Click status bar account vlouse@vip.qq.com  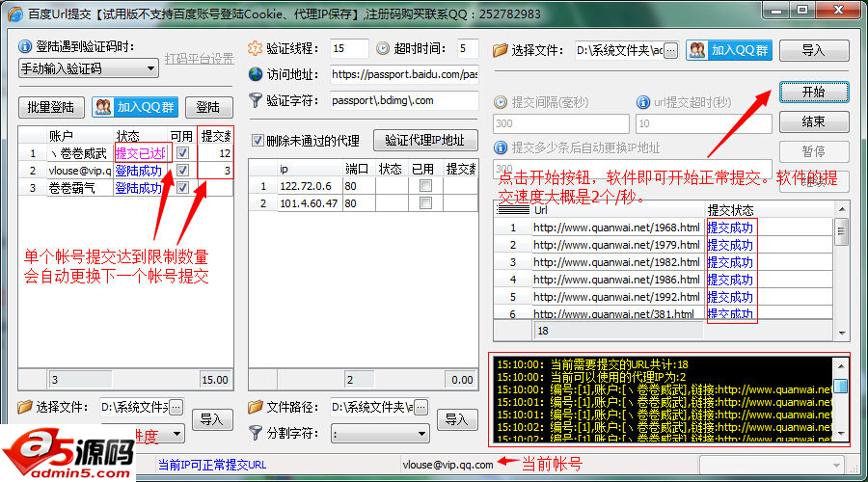click(448, 465)
